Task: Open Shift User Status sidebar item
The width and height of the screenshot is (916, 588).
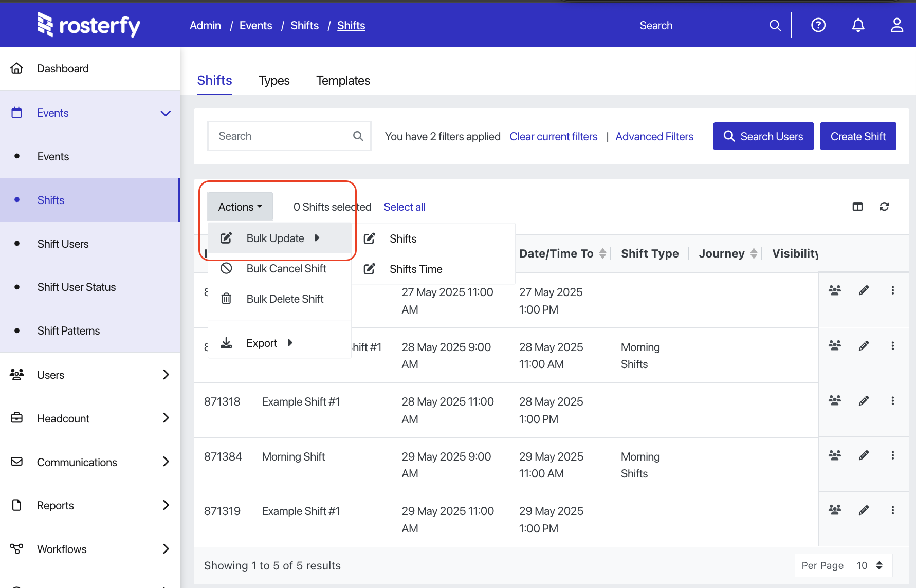Action: point(90,287)
